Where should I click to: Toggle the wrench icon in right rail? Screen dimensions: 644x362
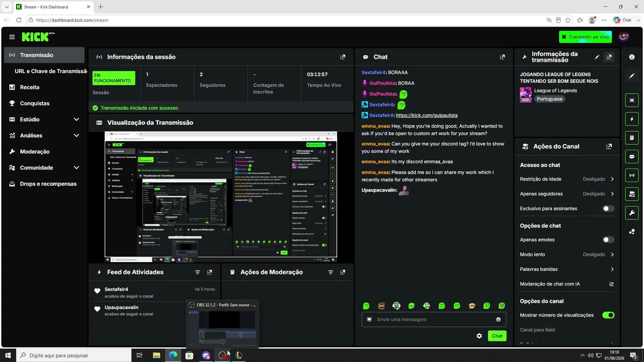tap(632, 213)
